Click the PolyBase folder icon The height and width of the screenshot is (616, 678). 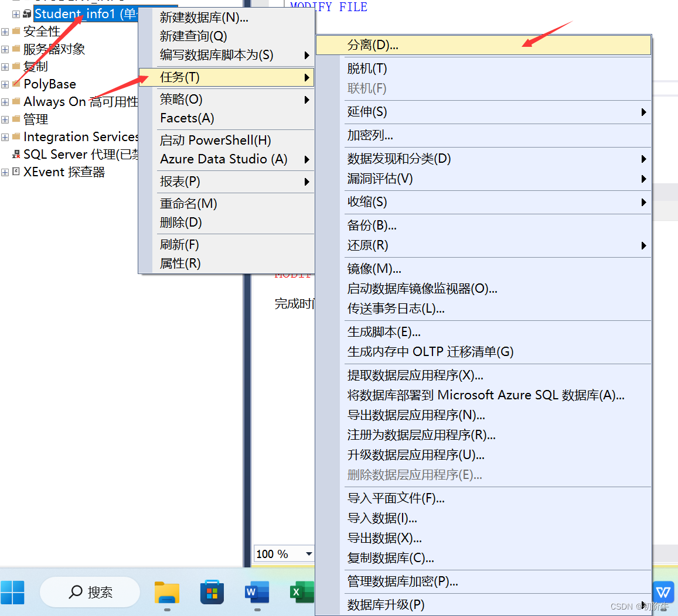(x=16, y=83)
